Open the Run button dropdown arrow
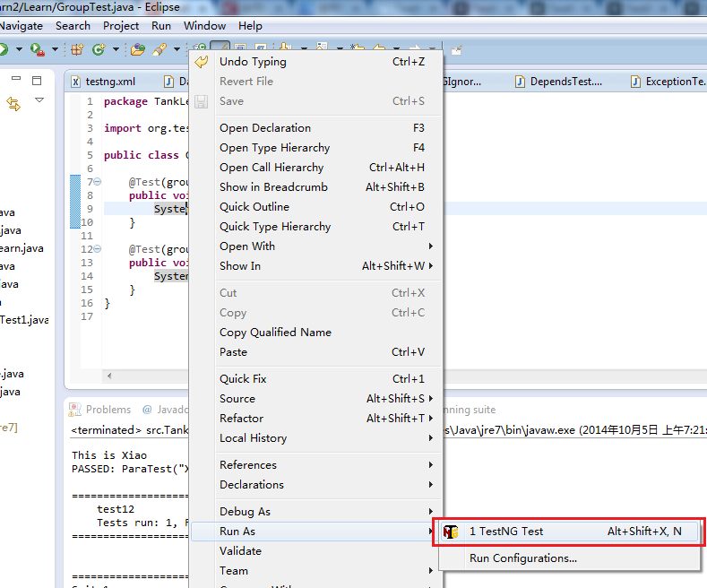This screenshot has height=588, width=707. pyautogui.click(x=19, y=49)
